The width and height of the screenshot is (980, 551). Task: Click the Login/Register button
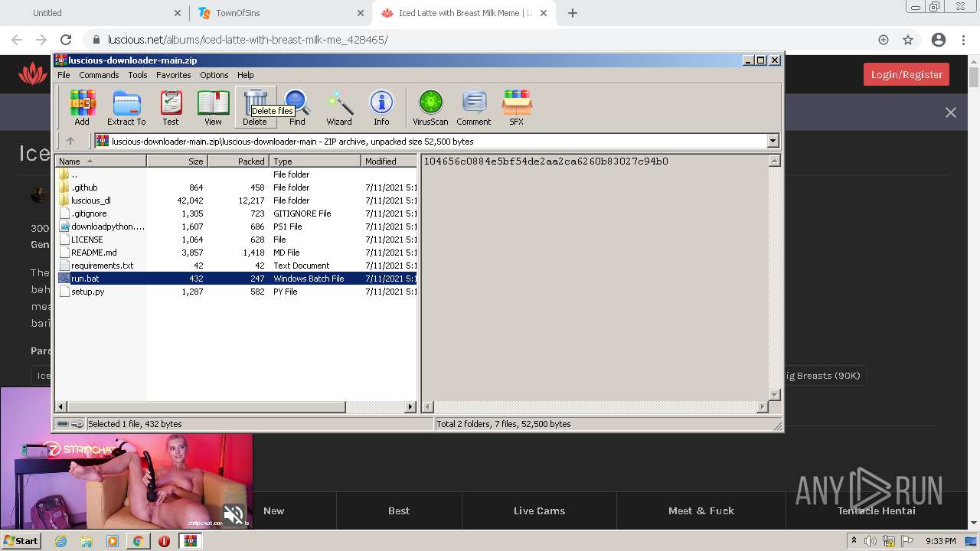[x=906, y=74]
